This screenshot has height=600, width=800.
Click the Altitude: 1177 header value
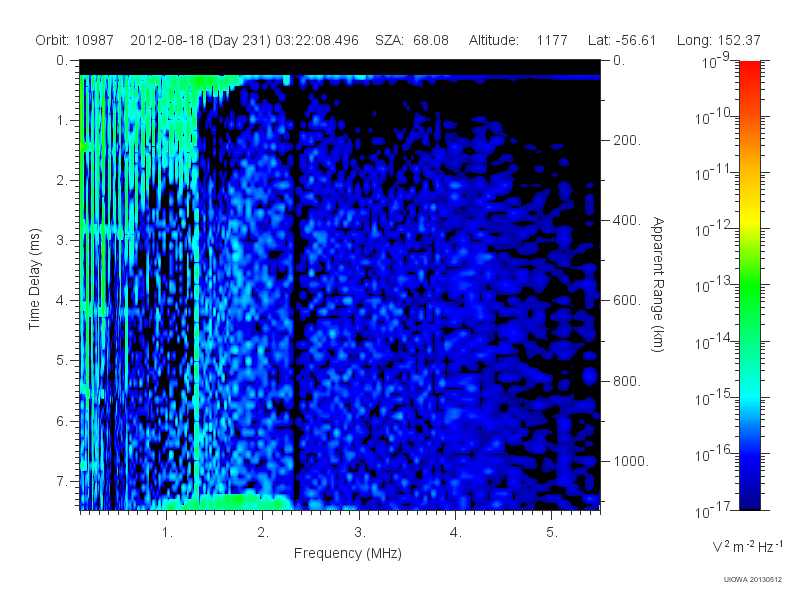[x=518, y=40]
